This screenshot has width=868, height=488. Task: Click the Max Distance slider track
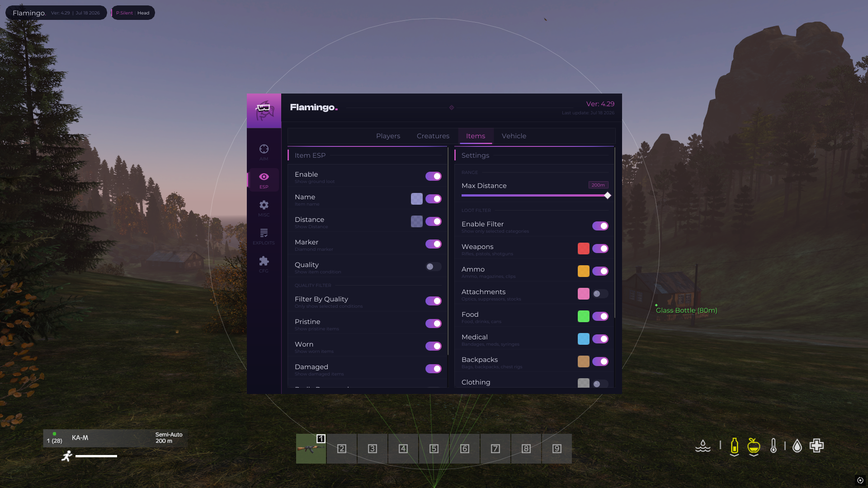click(x=535, y=196)
